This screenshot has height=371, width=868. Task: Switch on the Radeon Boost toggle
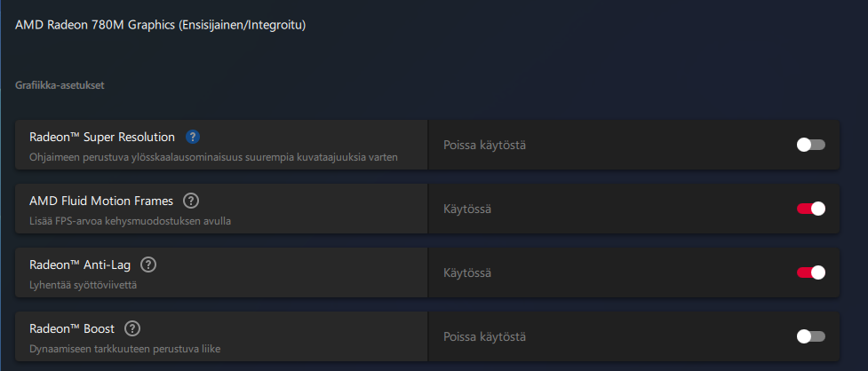click(810, 336)
